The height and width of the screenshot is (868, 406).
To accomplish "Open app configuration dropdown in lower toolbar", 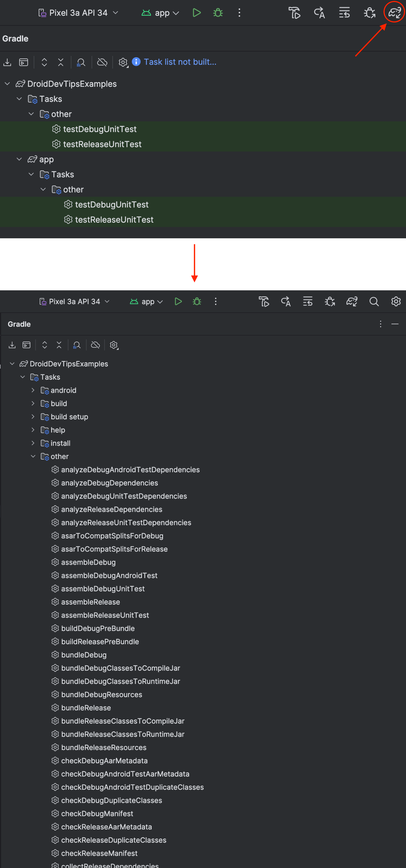I will (146, 302).
